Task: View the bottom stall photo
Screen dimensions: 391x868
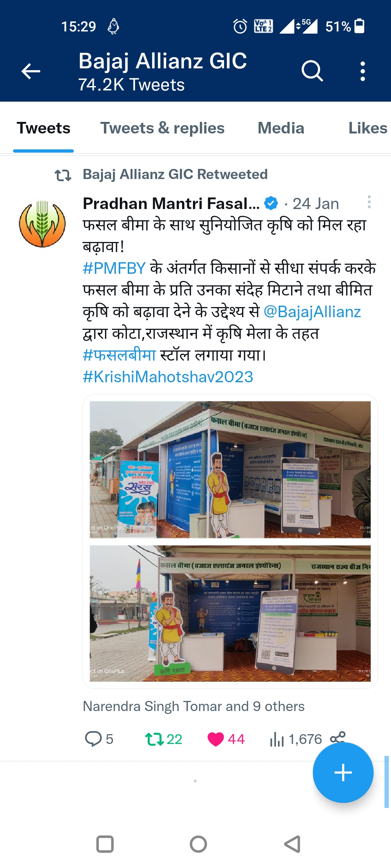Action: pyautogui.click(x=230, y=613)
